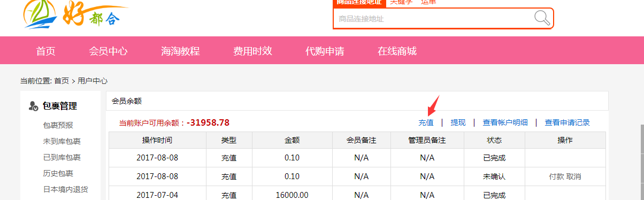Click the 提现 withdraw link
Image resolution: width=644 pixels, height=200 pixels.
[458, 122]
